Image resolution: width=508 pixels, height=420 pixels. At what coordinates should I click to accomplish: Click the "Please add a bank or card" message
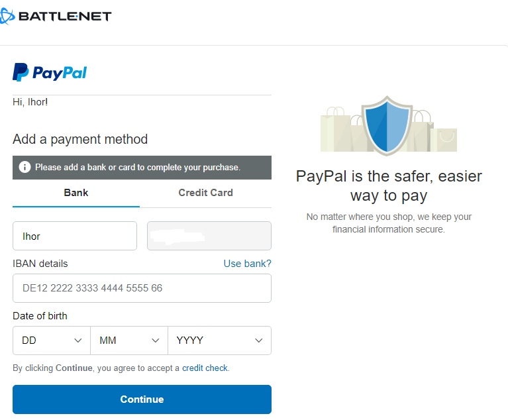(x=138, y=167)
